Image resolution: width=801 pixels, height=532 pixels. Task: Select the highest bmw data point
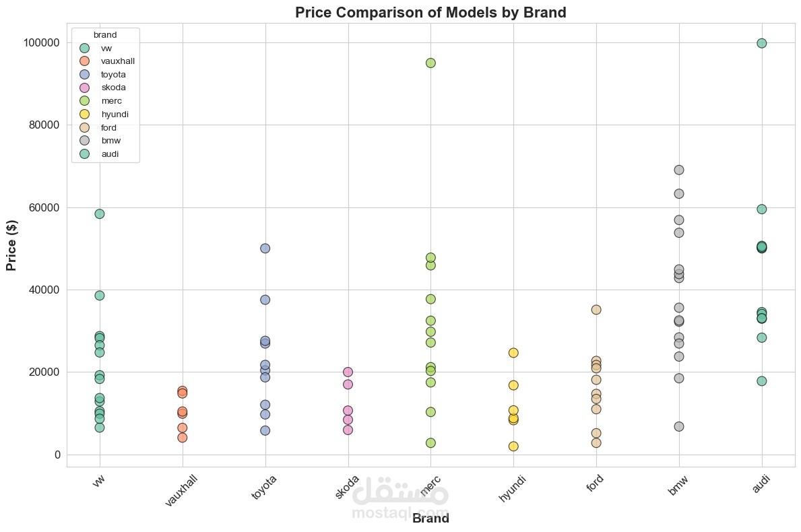tap(679, 170)
